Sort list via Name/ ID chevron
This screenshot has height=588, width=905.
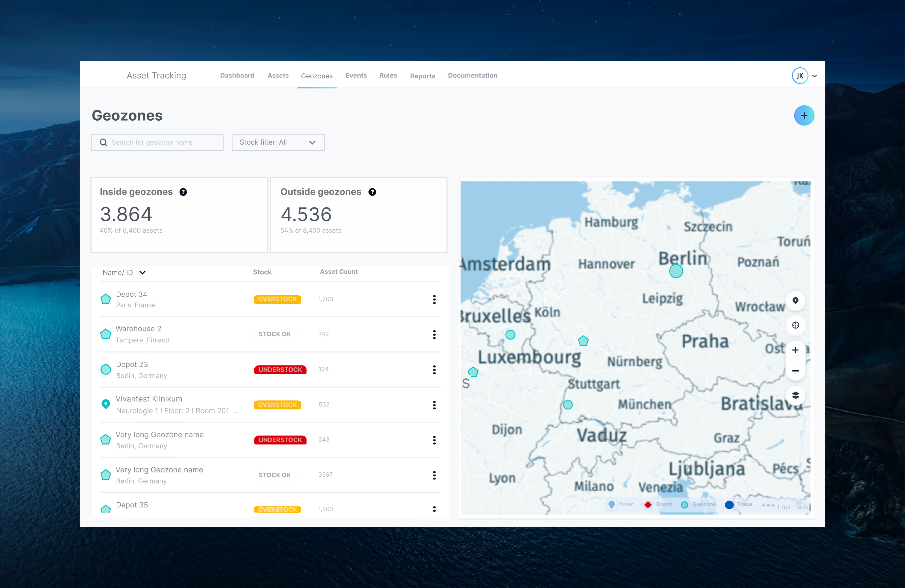(142, 272)
